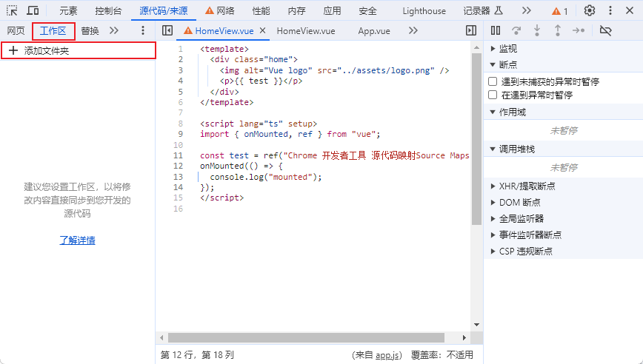Click the step into function icon
The width and height of the screenshot is (643, 364).
(x=537, y=30)
